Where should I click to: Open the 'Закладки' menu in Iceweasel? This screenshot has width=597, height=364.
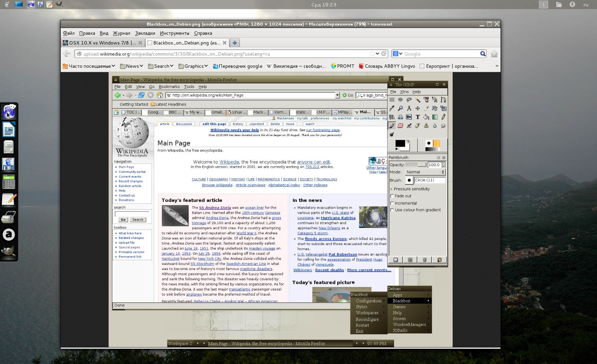pyautogui.click(x=145, y=33)
